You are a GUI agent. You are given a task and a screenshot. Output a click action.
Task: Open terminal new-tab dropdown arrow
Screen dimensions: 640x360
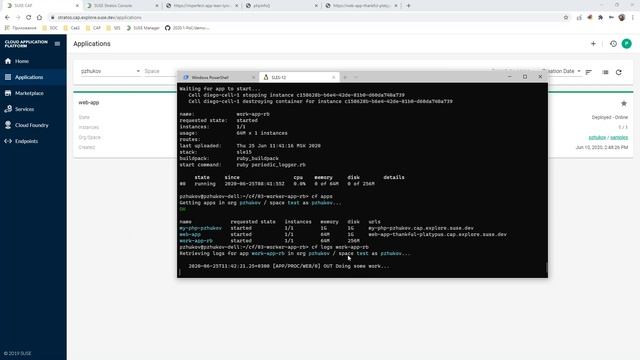coord(356,77)
